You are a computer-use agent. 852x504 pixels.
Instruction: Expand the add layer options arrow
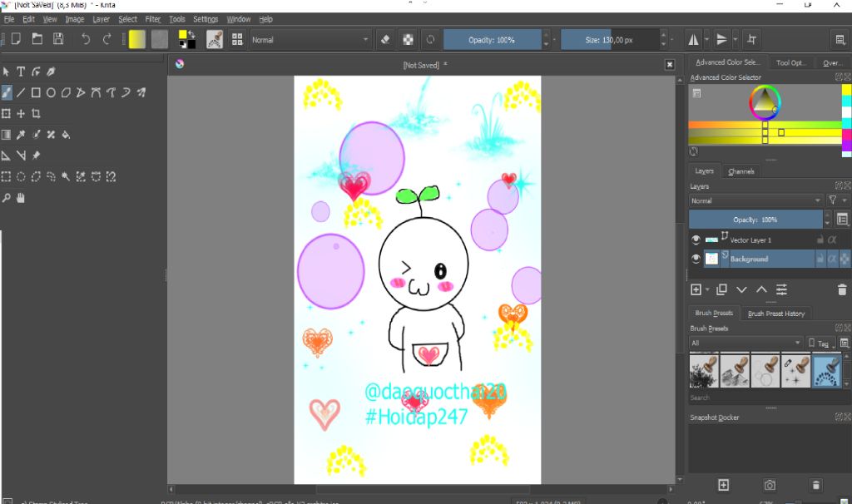click(707, 289)
